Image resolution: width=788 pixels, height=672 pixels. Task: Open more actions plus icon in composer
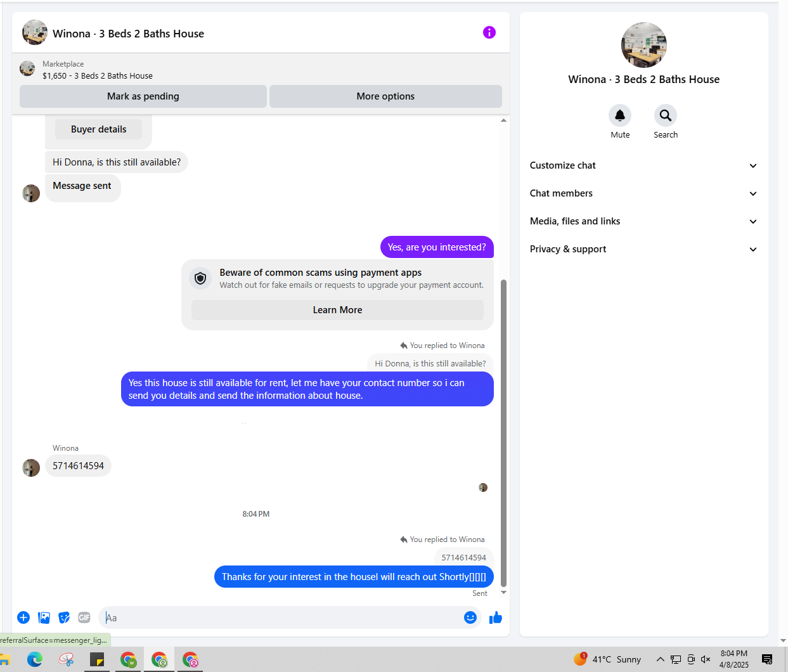click(x=23, y=617)
